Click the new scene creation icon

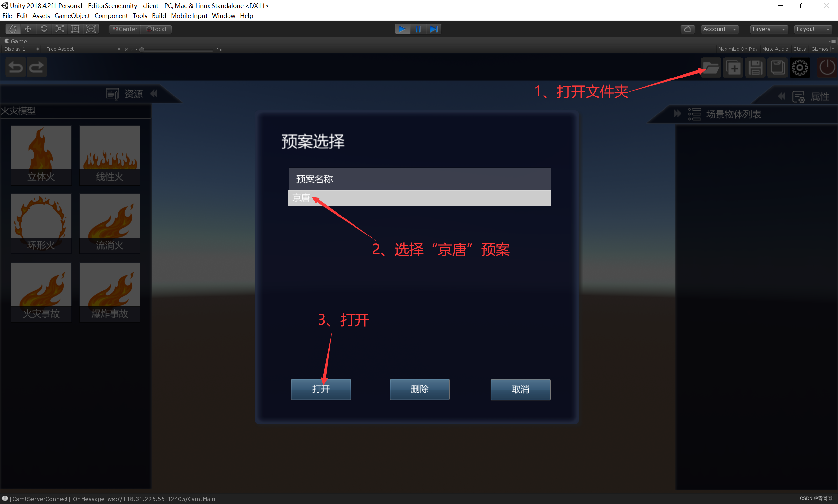733,67
